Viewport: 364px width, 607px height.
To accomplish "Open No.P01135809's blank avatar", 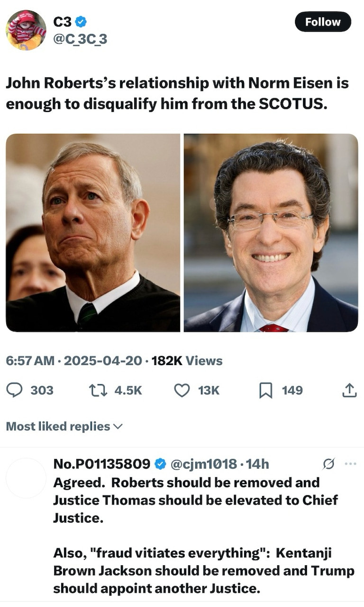I will click(x=26, y=478).
